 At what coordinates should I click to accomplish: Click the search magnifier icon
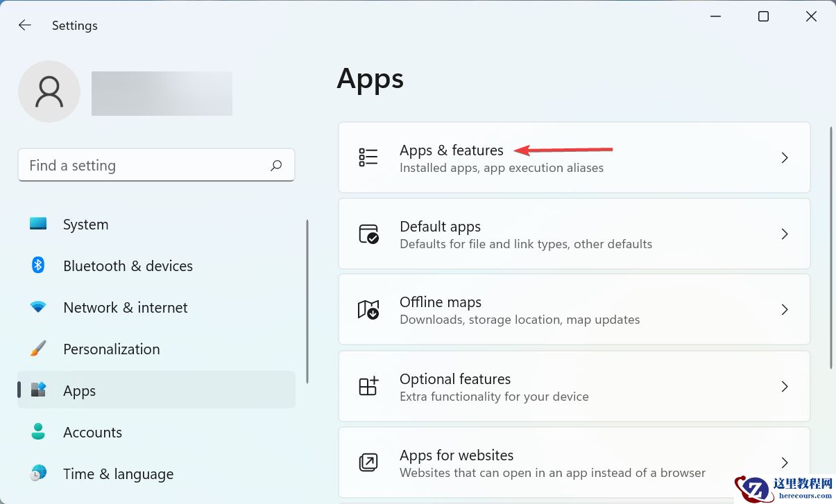tap(276, 166)
